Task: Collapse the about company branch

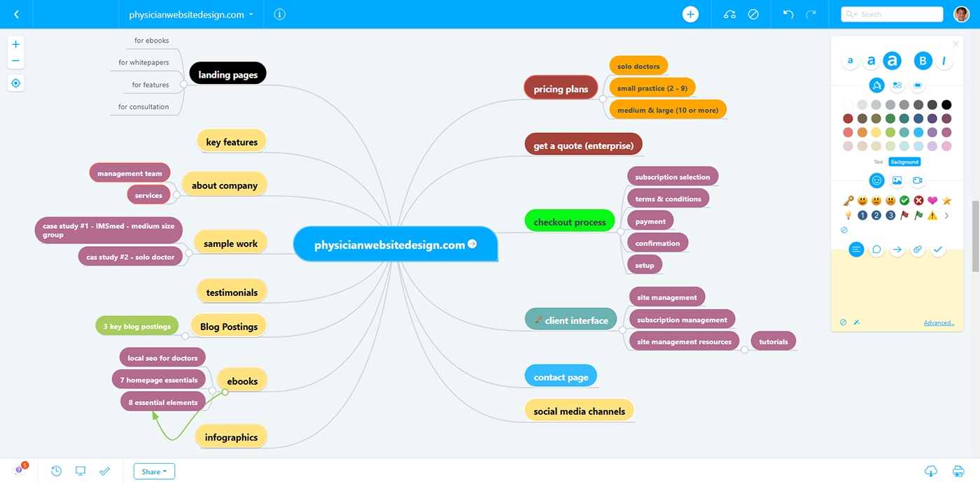Action: coord(176,196)
